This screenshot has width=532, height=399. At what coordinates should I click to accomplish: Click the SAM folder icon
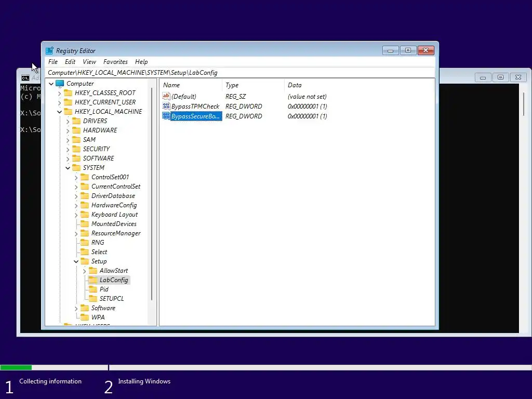[77, 140]
